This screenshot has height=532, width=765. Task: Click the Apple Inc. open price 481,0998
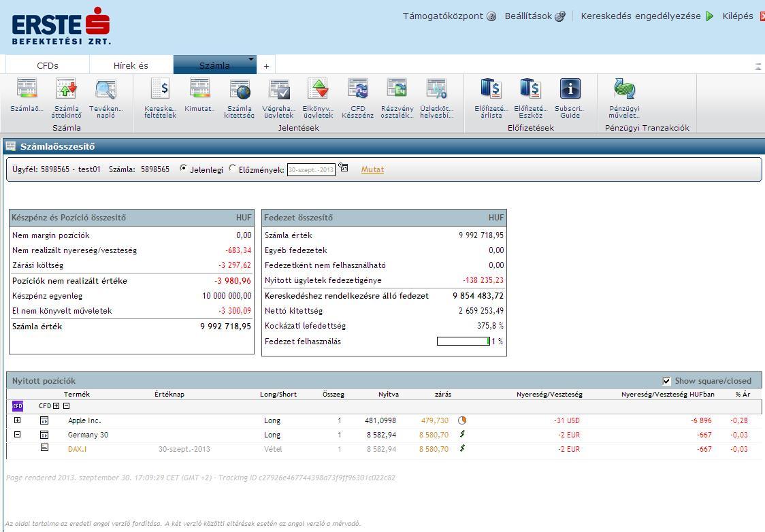tap(380, 420)
